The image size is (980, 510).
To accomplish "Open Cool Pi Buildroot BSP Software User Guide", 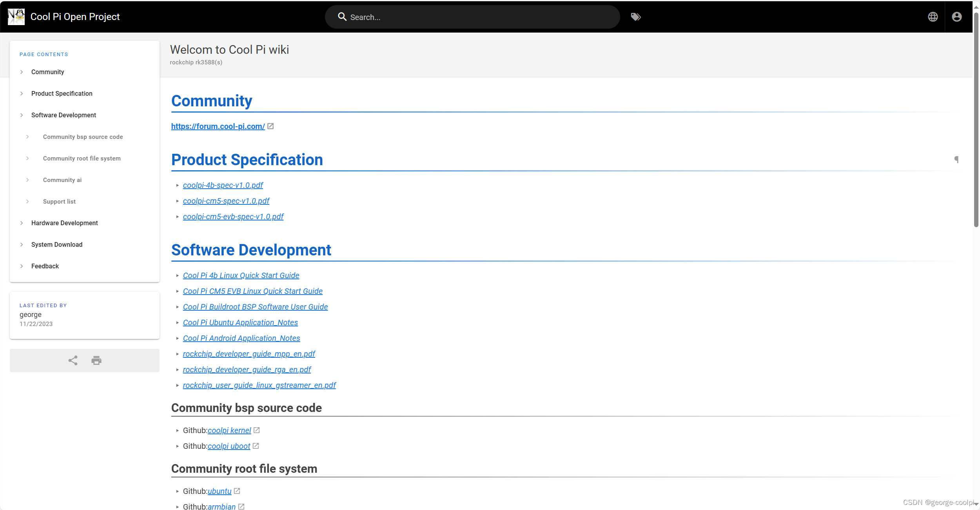I will click(x=255, y=307).
